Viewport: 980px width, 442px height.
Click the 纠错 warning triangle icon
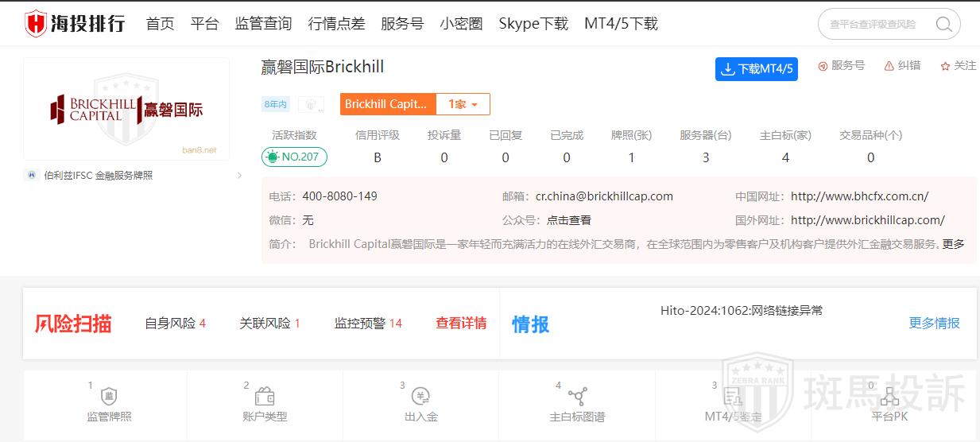click(889, 66)
